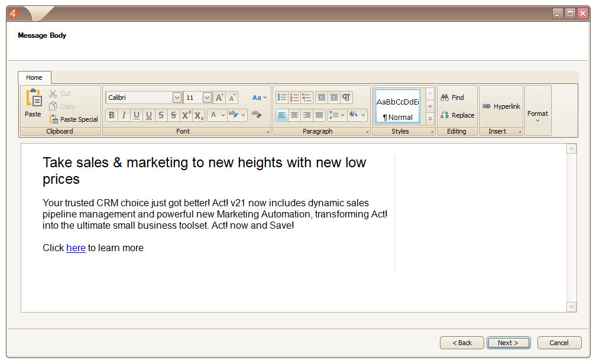The height and width of the screenshot is (364, 596).
Task: Select the Home ribbon tab
Action: tap(34, 77)
